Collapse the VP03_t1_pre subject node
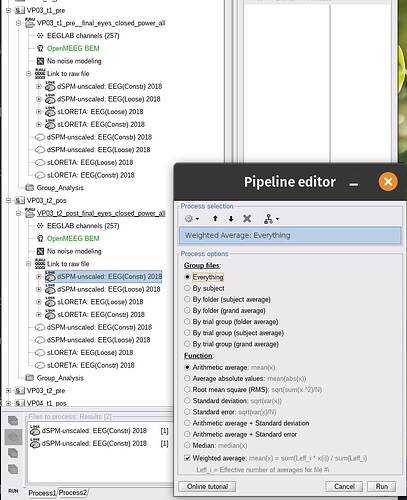The height and width of the screenshot is (500, 407). 8,11
